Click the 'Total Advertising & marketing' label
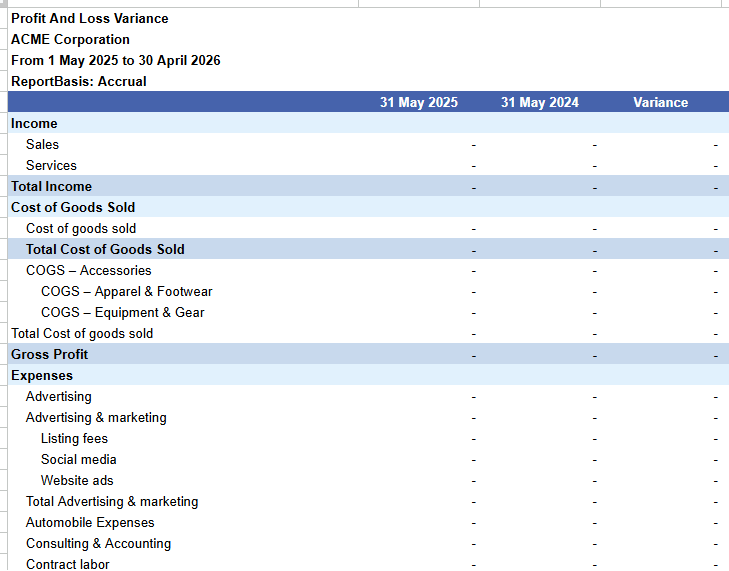The height and width of the screenshot is (571, 729). pos(112,501)
